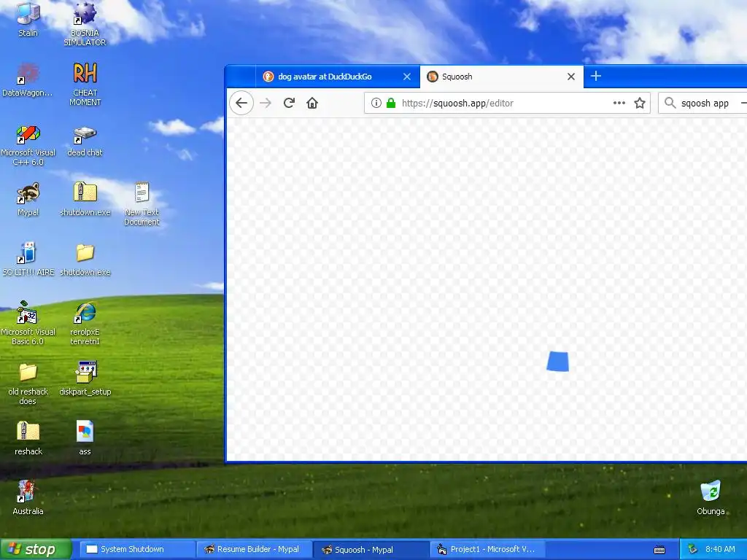Open the page actions three-dot menu

[619, 103]
